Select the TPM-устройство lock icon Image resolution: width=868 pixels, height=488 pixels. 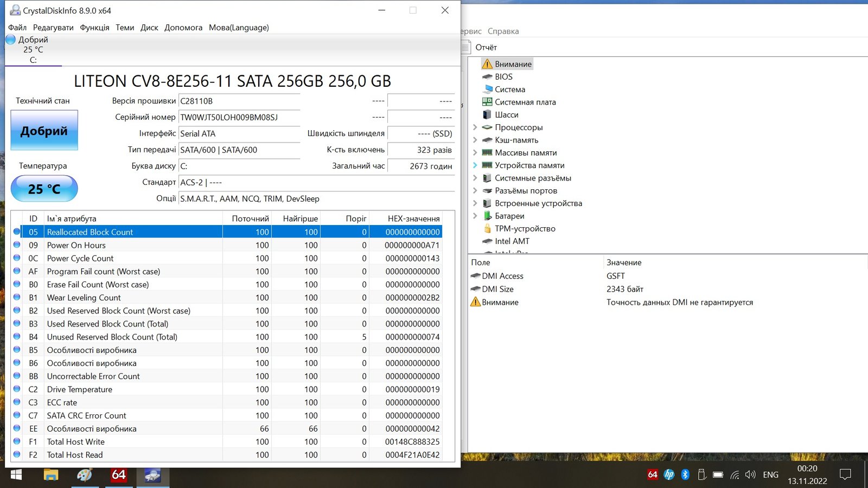(487, 229)
